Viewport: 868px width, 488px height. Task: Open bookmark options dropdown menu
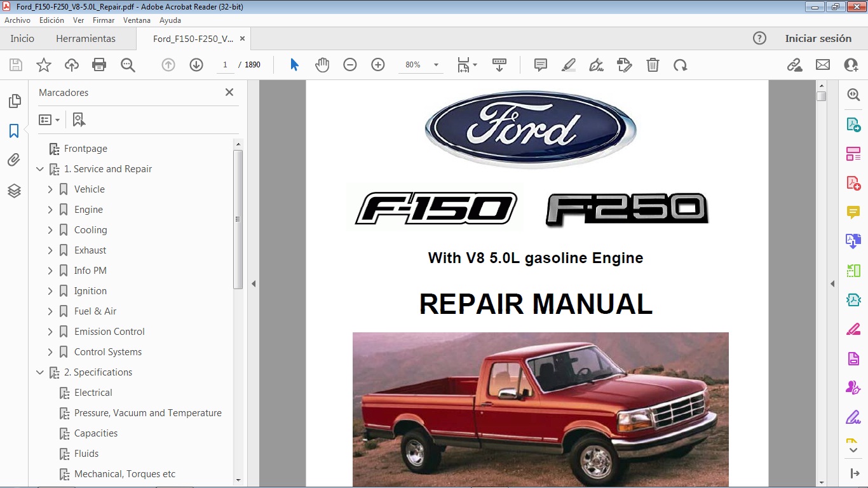point(49,119)
